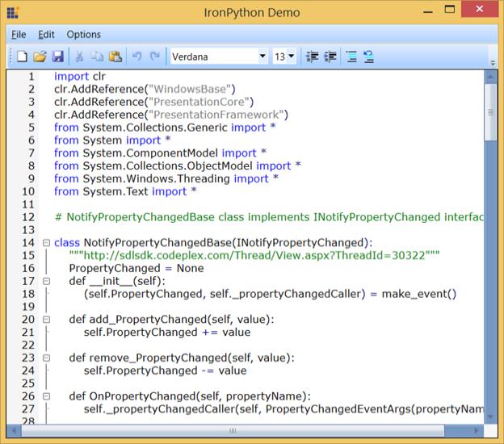Screen dimensions: 504x444
Task: Click the IronPython Demo app icon in the title bar
Action: [13, 13]
